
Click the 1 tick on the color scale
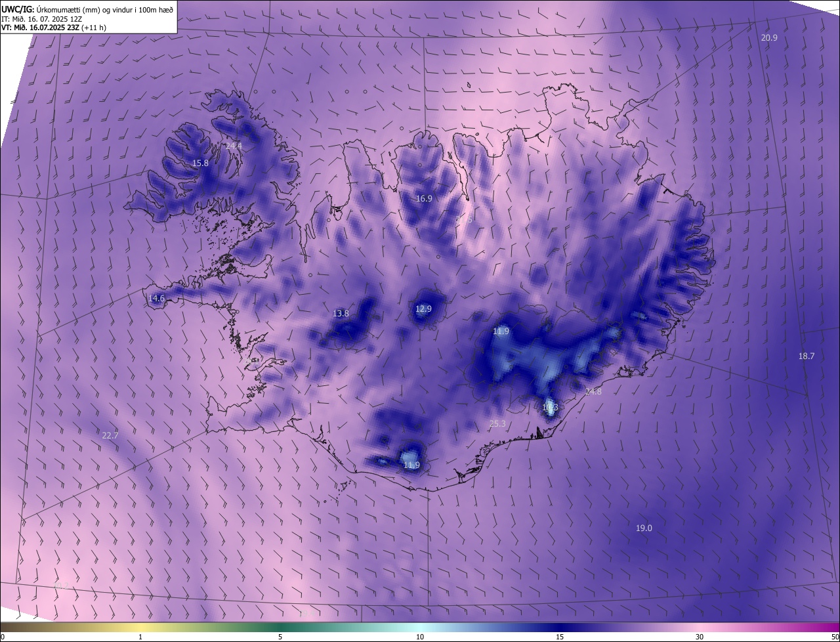click(x=140, y=637)
